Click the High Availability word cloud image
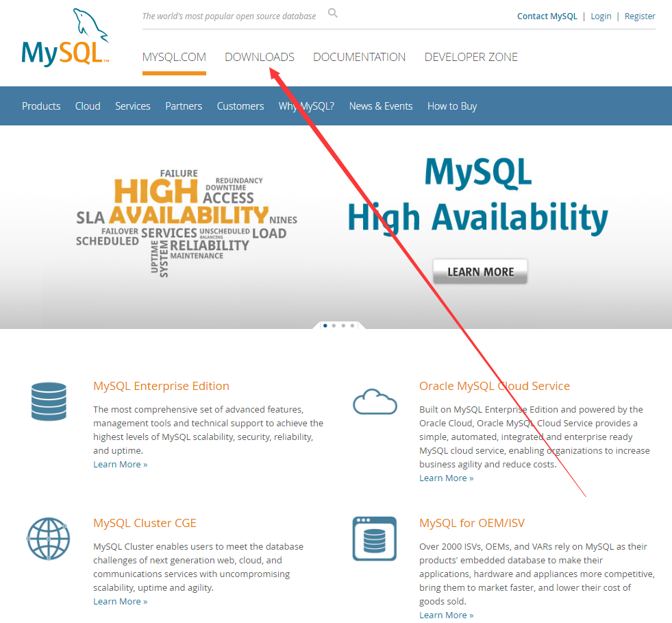672x623 pixels. 186,223
